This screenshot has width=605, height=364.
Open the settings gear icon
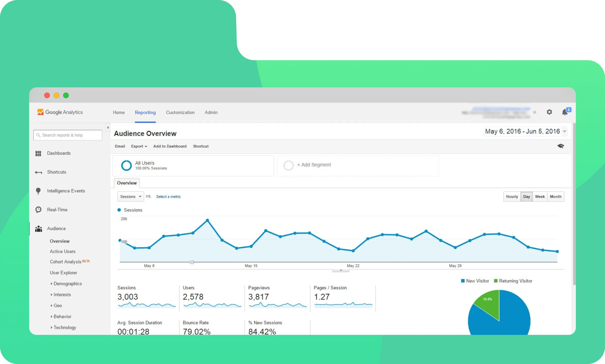549,112
